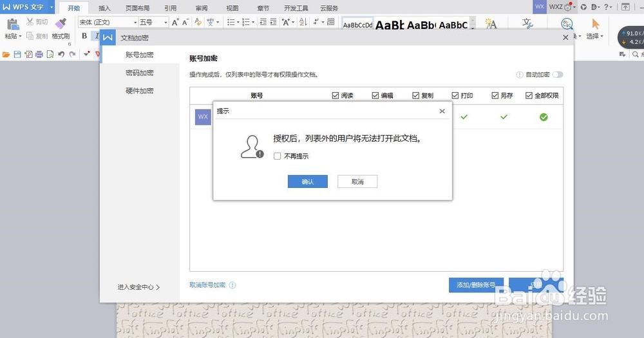Screen dimensions: 644x338
Task: Close the 提示 prompt dialog with X
Action: (442, 111)
